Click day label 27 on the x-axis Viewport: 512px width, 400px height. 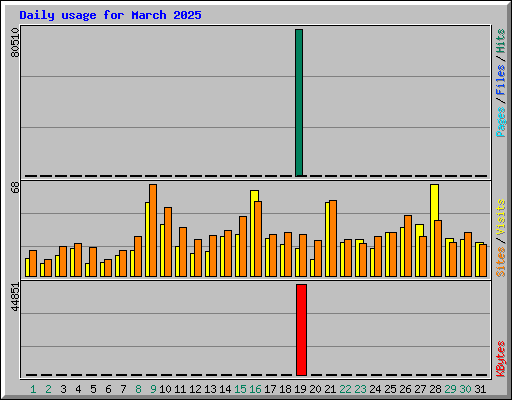tap(420, 389)
